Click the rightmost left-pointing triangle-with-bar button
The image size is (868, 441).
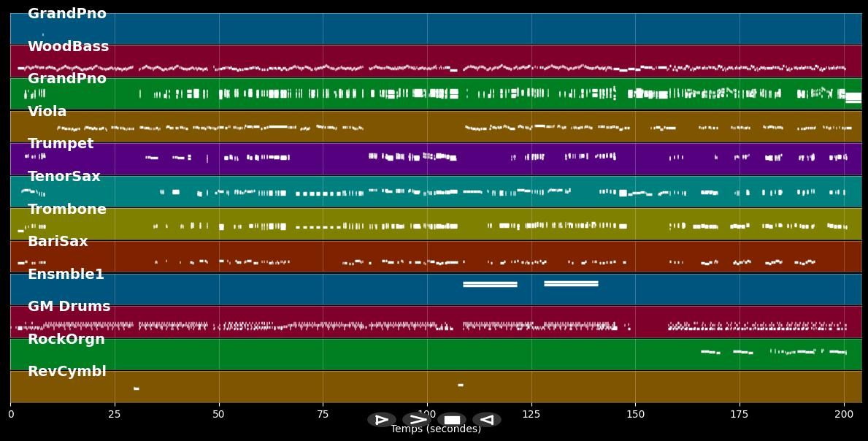[487, 420]
